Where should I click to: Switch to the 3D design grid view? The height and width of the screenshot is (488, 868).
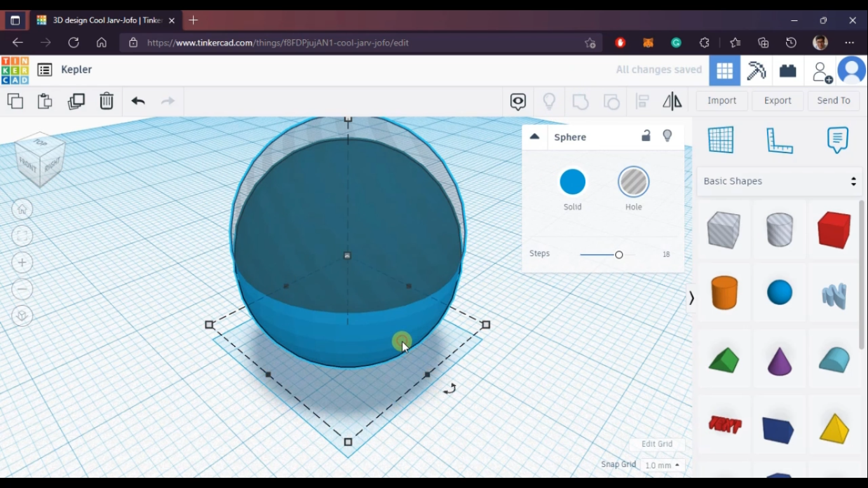click(x=724, y=71)
